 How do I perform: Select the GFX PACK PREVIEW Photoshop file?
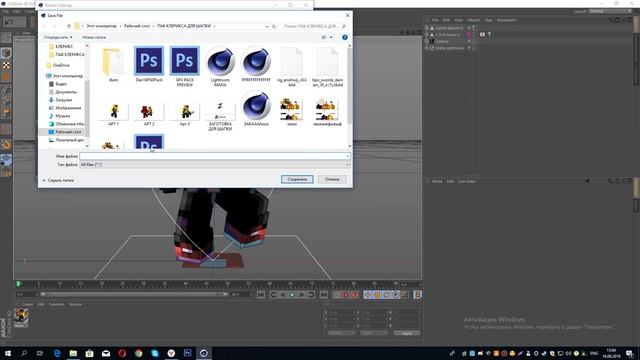[184, 67]
